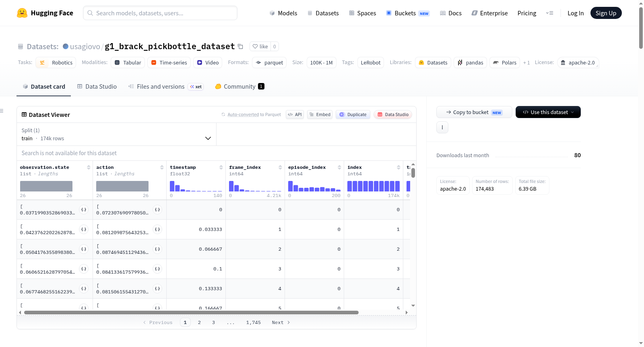Go to the Next page of rows

point(281,322)
